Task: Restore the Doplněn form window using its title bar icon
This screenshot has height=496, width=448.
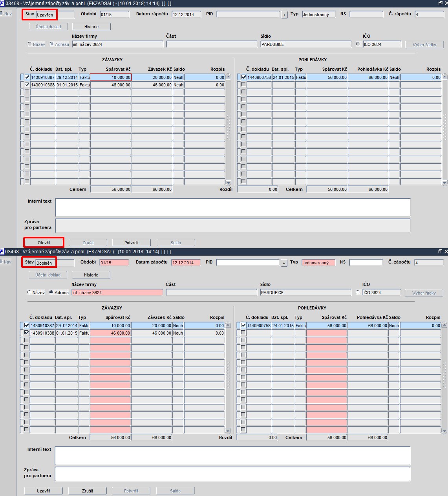Action: [440, 251]
